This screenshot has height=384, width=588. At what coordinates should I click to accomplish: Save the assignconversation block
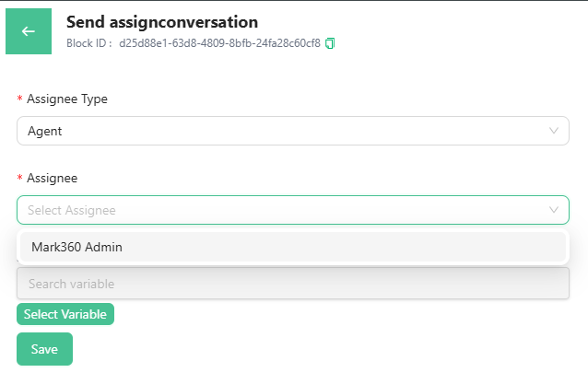pyautogui.click(x=44, y=349)
